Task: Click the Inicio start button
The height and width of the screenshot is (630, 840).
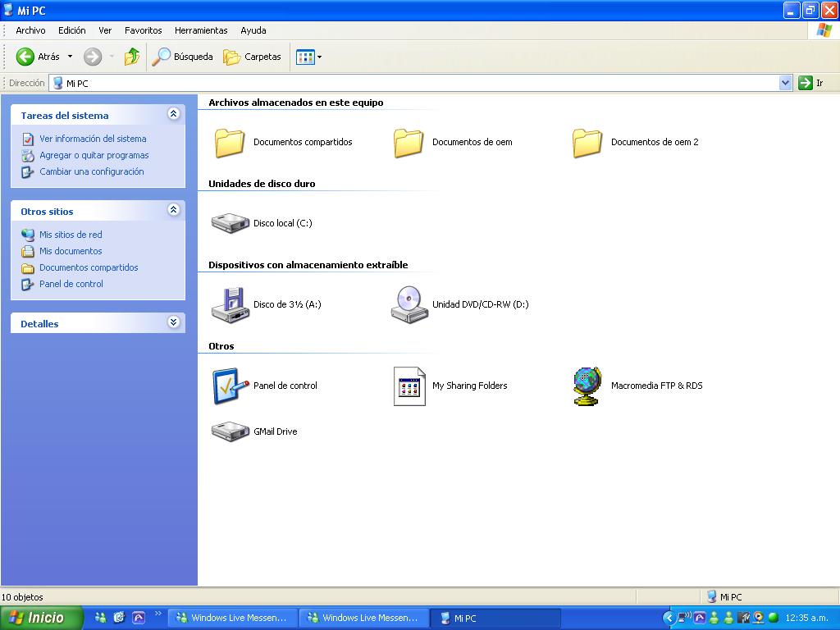Action: coord(41,618)
